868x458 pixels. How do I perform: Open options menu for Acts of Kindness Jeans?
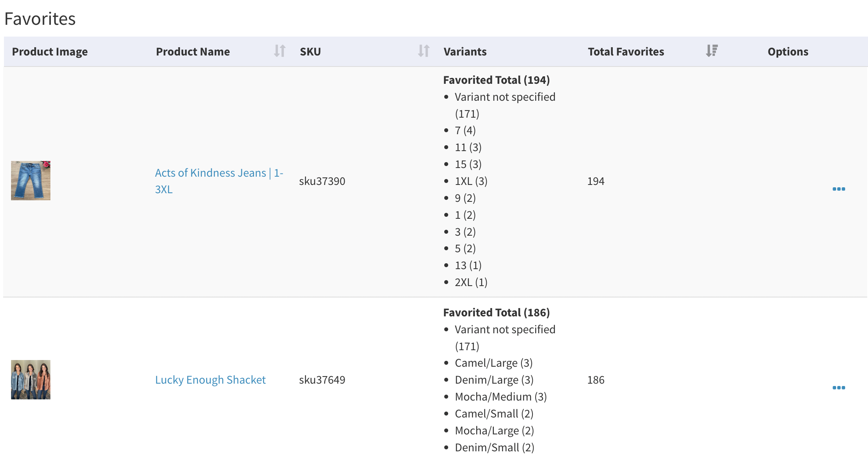[838, 189]
